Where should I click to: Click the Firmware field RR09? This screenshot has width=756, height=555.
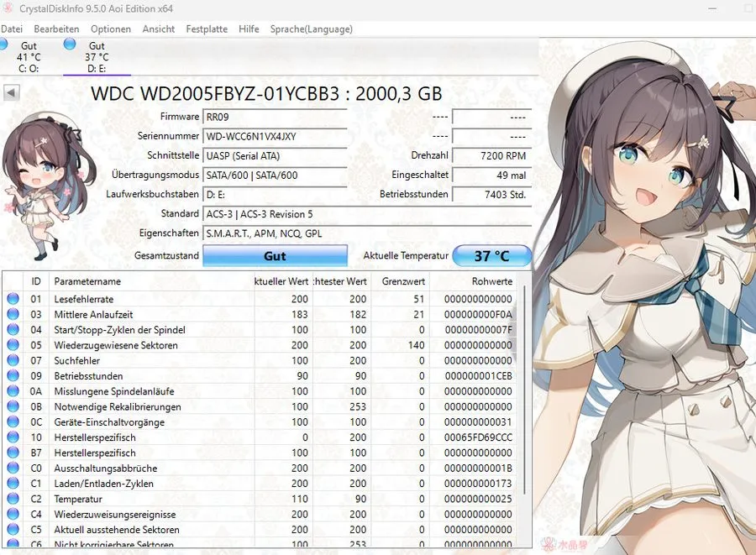point(275,117)
